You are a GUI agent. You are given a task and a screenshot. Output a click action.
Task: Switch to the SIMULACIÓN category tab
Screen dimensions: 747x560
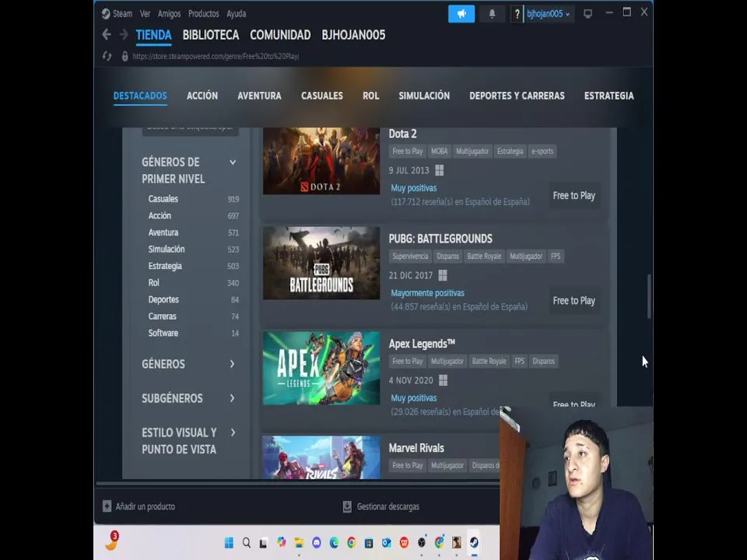424,96
